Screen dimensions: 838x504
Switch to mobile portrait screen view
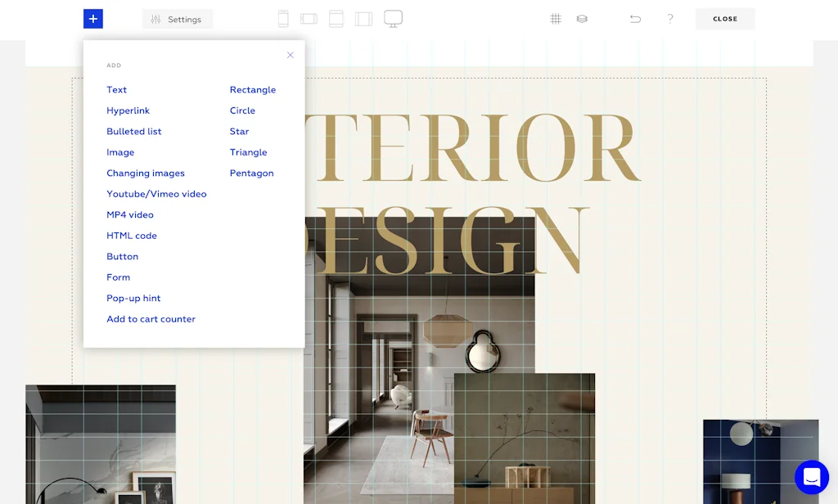pos(283,19)
